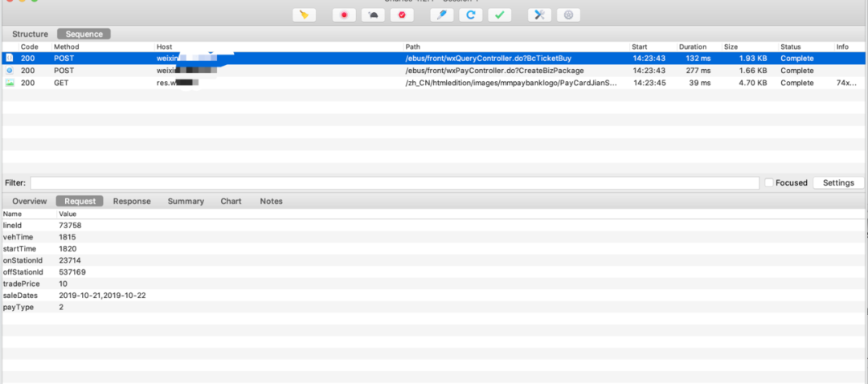Open Tools with the wrench icon
Viewport: 868px width, 384px height.
[x=540, y=15]
